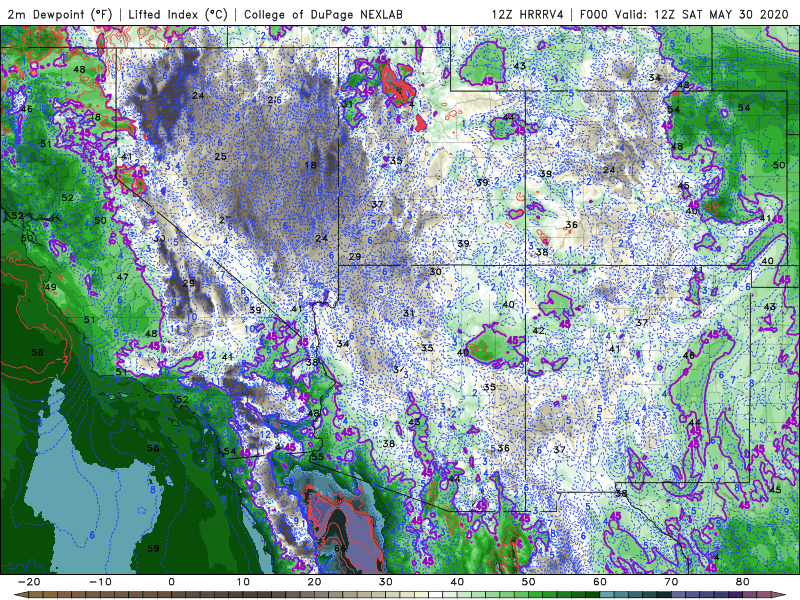This screenshot has height=600, width=800.
Task: Click the -10 label on the color scale
Action: [99, 582]
